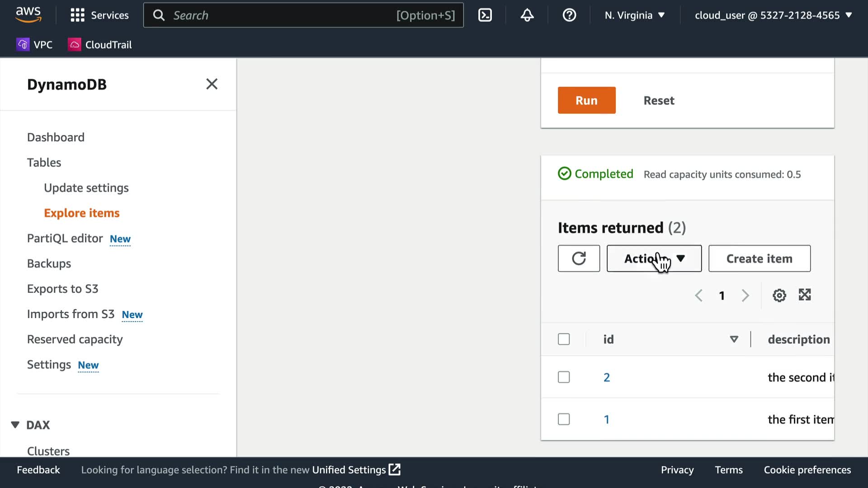Open table preferences gear icon
The height and width of the screenshot is (488, 868).
[779, 296]
